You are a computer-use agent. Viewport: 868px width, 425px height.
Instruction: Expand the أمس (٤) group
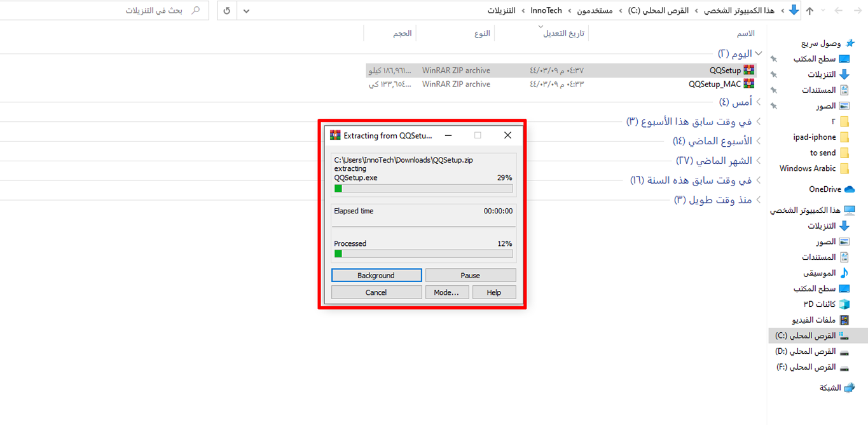coord(758,102)
